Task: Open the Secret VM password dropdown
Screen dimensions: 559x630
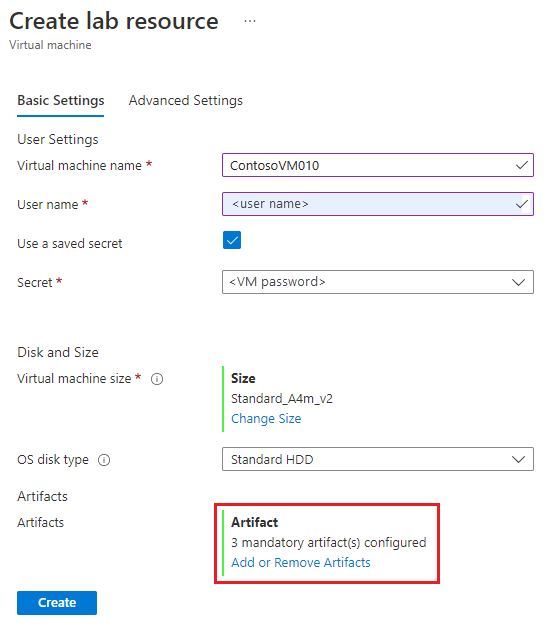Action: pos(378,282)
